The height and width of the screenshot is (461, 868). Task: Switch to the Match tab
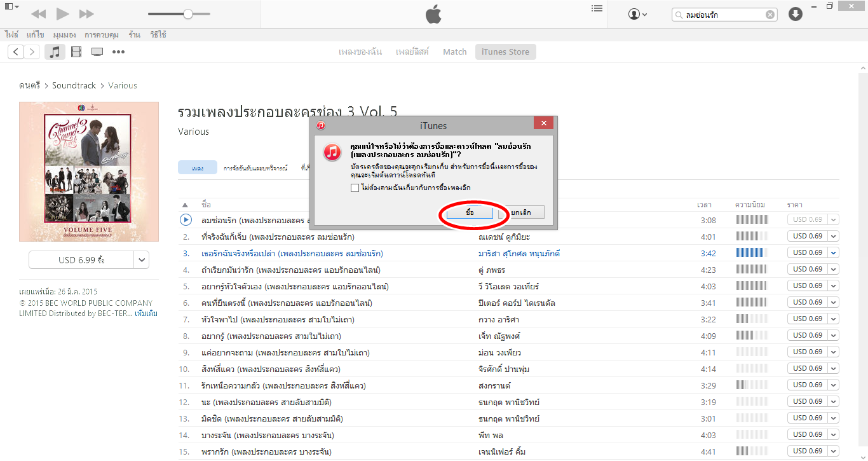coord(455,52)
